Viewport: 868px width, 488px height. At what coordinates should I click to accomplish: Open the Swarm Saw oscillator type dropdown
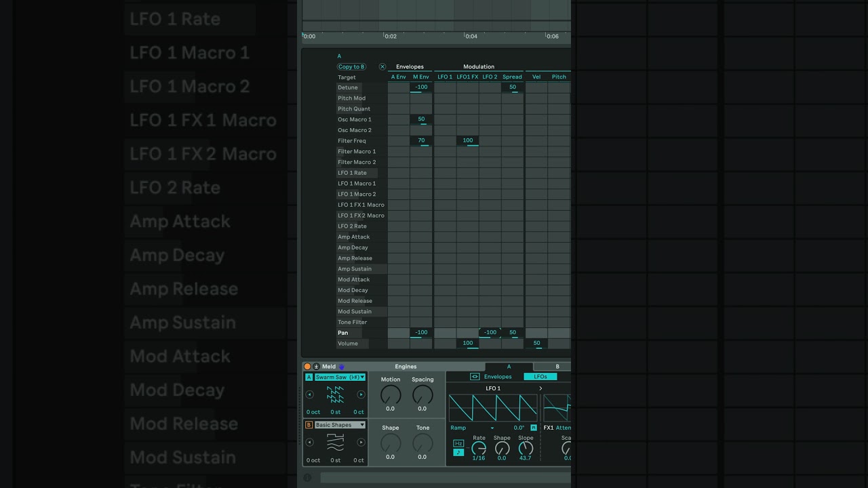pos(340,378)
